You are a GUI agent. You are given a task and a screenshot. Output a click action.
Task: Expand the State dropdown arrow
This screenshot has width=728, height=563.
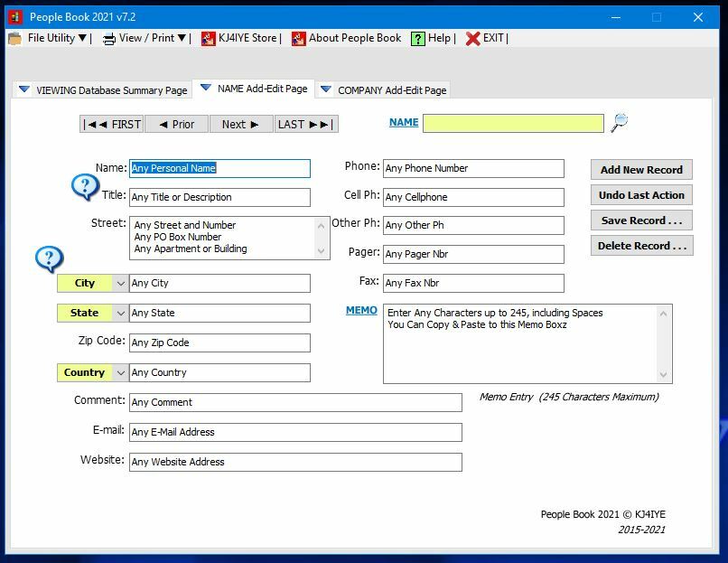pos(120,313)
